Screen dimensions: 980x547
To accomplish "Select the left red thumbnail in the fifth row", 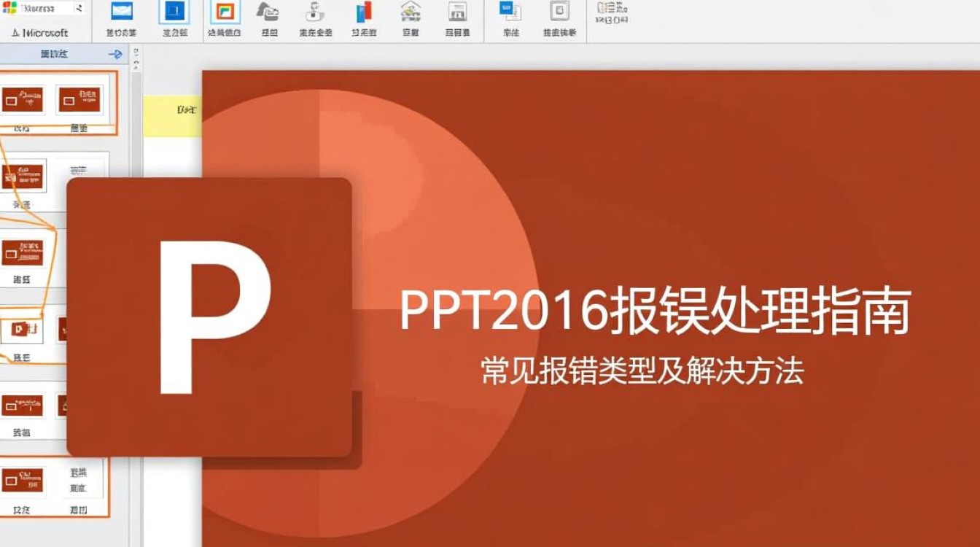I will [x=23, y=406].
